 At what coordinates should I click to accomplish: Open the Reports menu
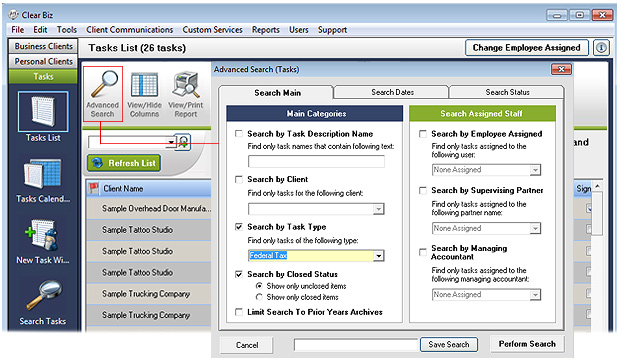(x=265, y=30)
